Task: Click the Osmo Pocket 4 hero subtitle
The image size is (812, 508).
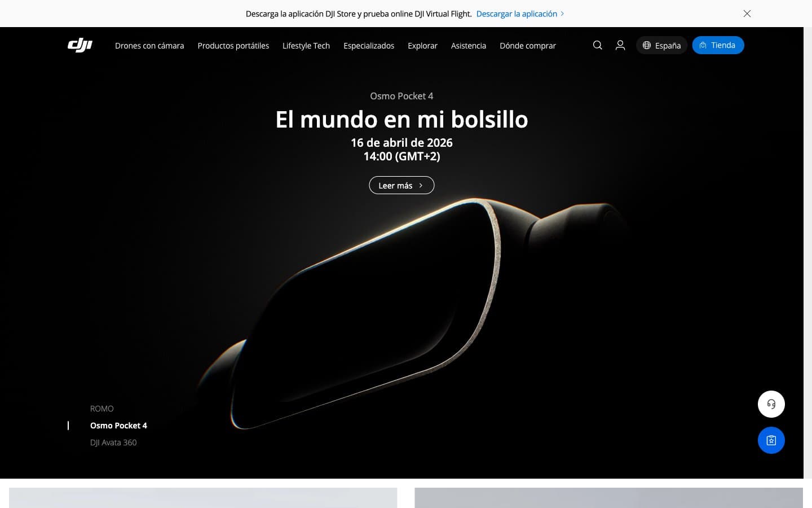Action: [401, 96]
